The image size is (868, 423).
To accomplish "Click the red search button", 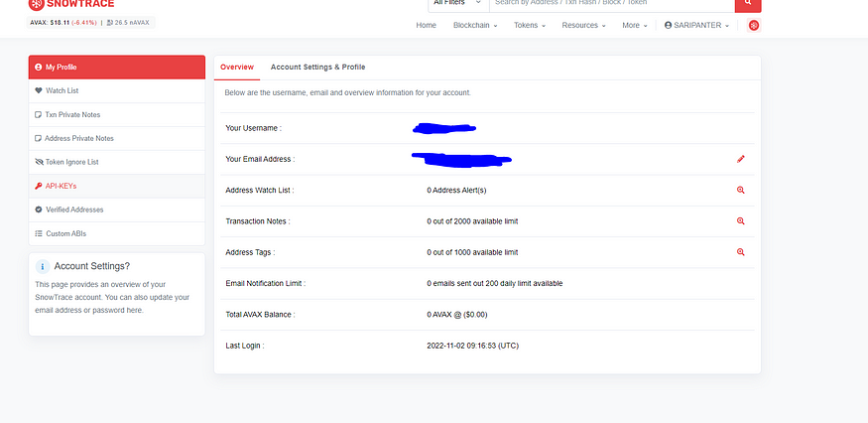I will coord(748,4).
